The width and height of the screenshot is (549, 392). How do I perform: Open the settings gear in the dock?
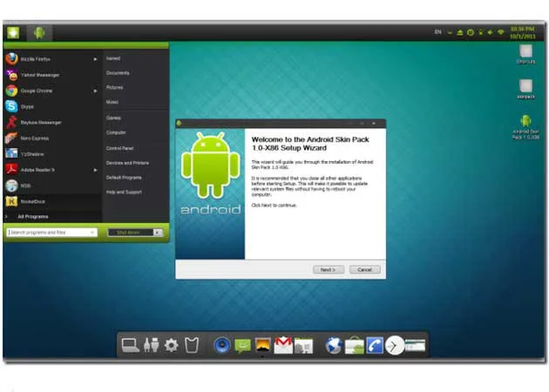(171, 346)
